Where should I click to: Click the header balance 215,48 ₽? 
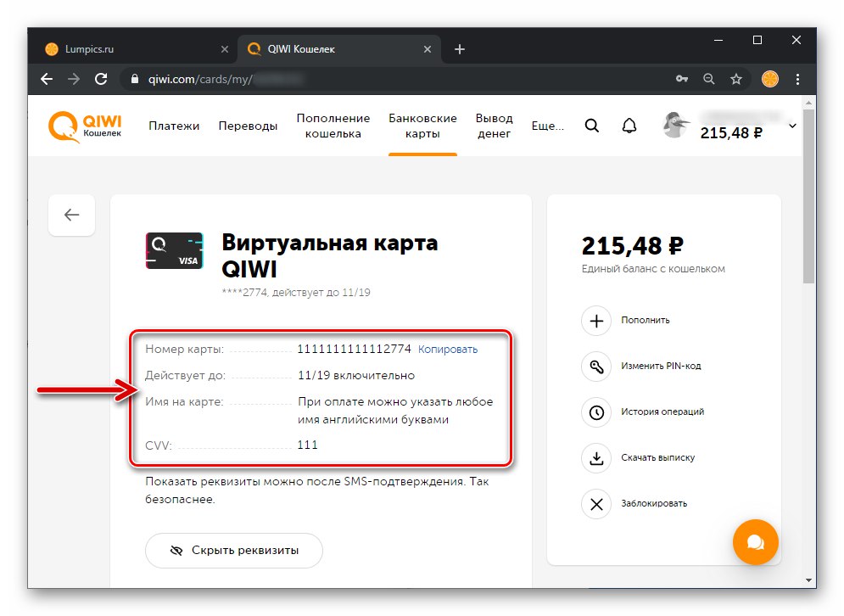(x=731, y=133)
